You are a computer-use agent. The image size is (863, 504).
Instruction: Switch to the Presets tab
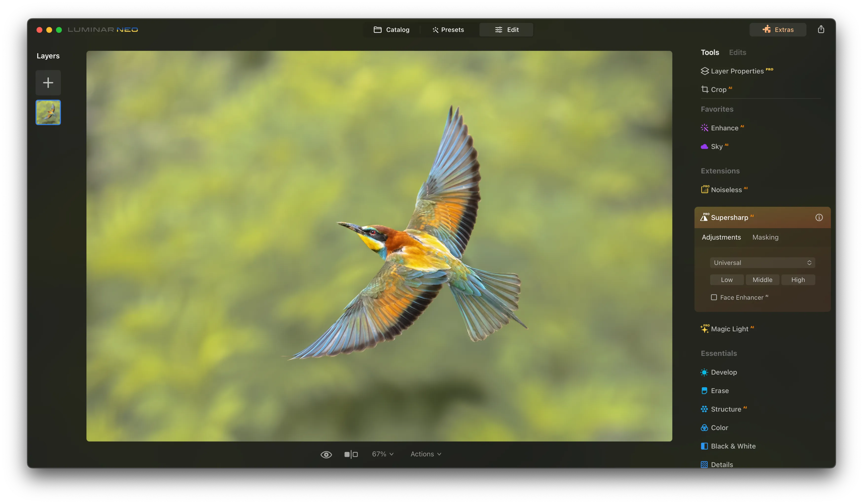pos(448,30)
